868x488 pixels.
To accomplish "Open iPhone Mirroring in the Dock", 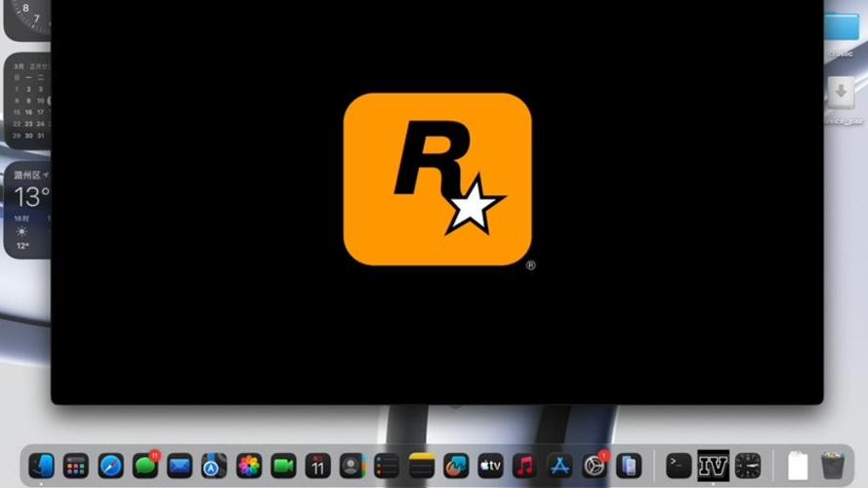I will point(629,466).
